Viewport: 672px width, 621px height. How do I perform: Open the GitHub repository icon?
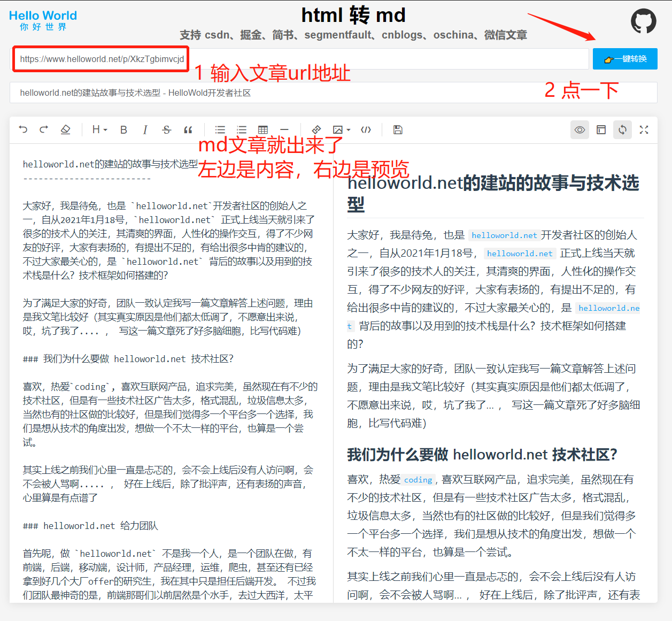(x=644, y=21)
